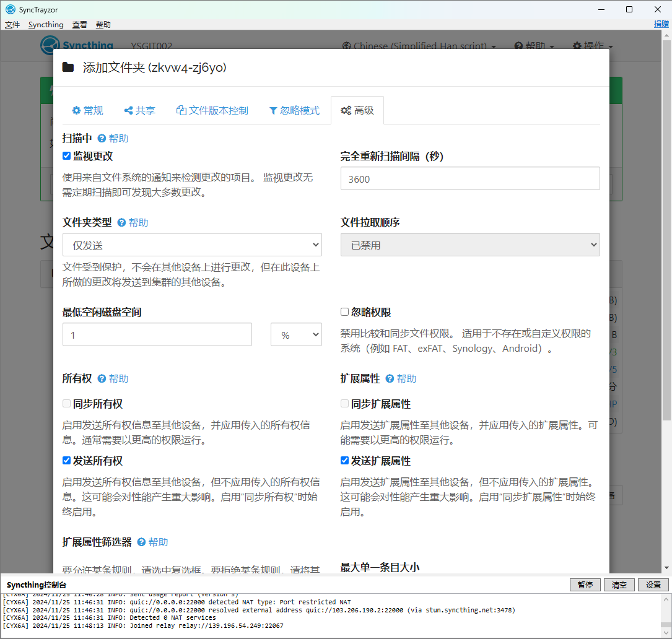Click the console log scrollbar up arrow

click(x=666, y=598)
